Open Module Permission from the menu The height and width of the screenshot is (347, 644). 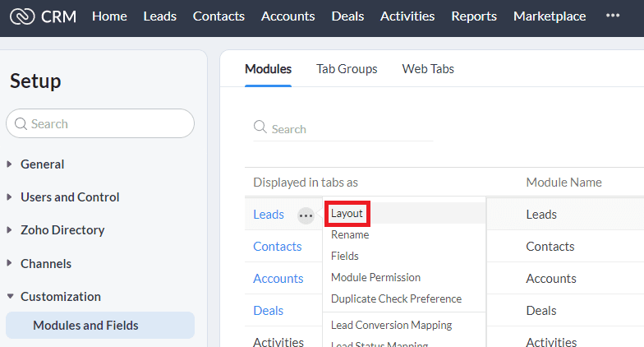point(375,278)
